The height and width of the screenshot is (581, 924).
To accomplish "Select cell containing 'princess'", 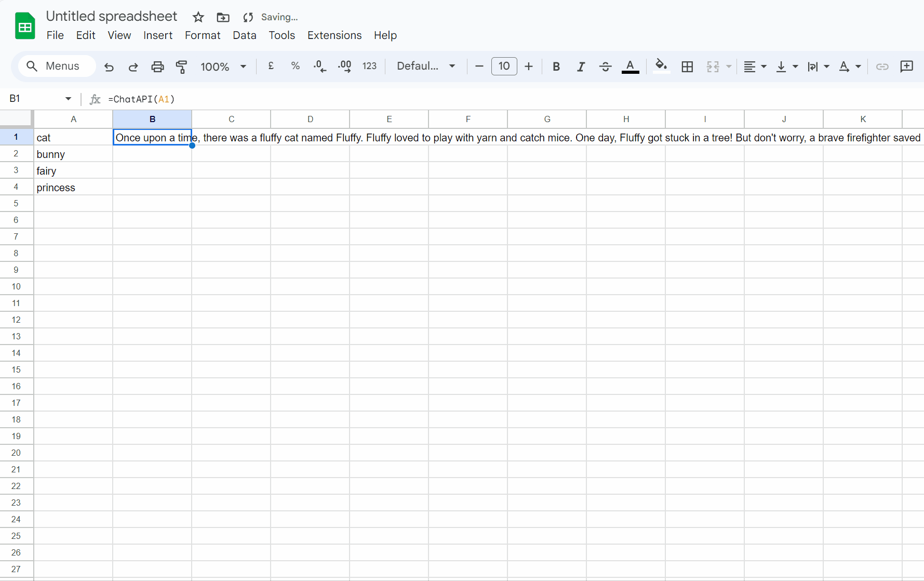I will 73,187.
